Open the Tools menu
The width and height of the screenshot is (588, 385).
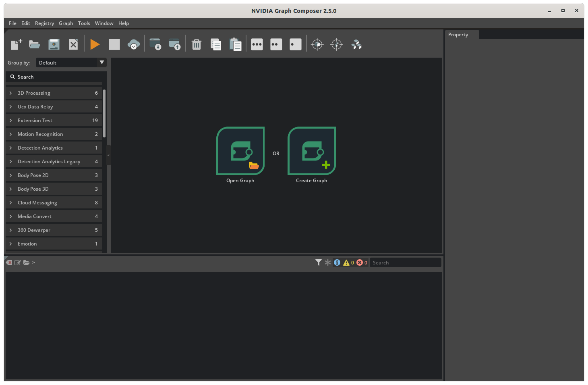(84, 23)
